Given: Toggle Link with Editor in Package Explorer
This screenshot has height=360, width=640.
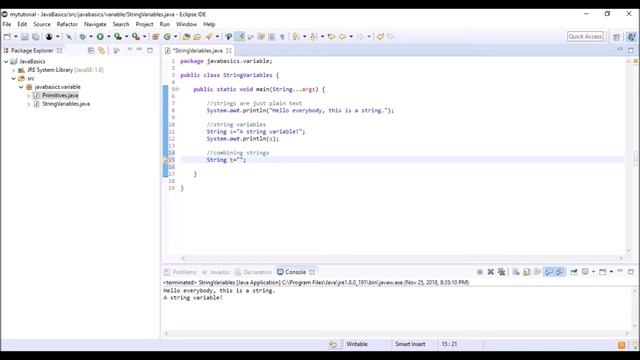Looking at the screenshot, I should pos(102,50).
